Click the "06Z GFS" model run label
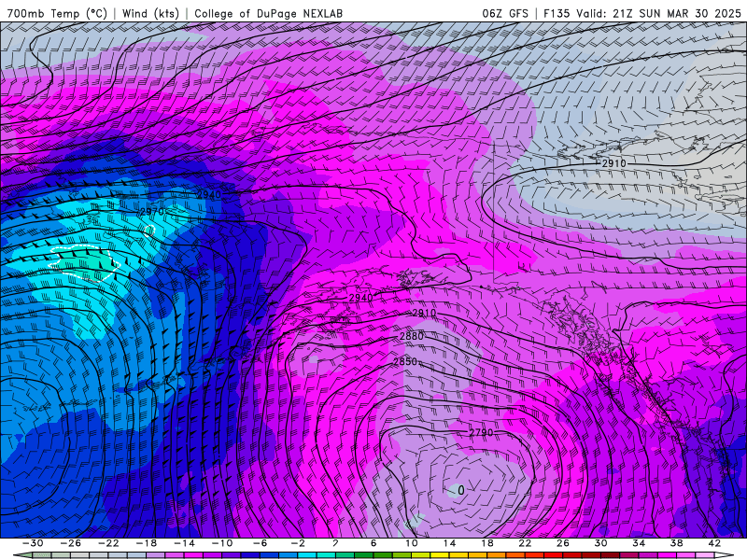 click(x=505, y=13)
